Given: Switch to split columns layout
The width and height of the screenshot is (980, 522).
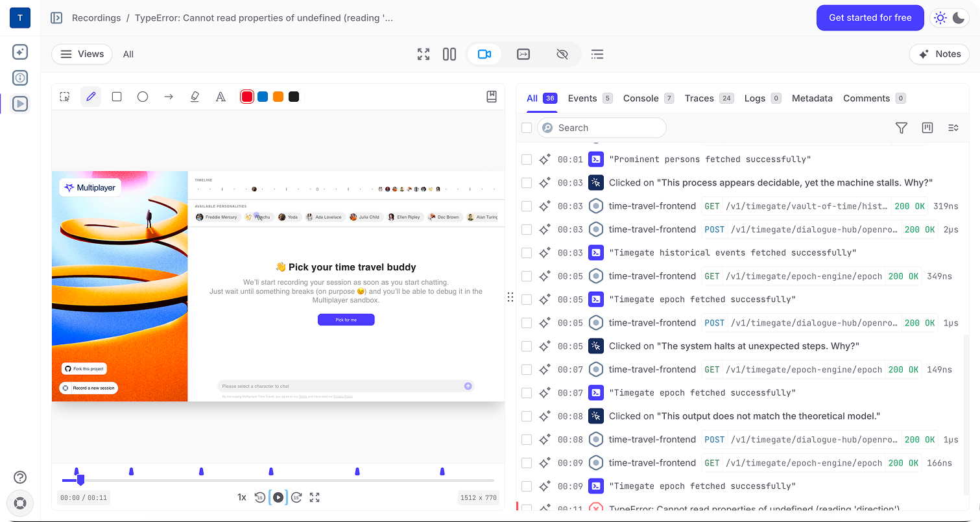Looking at the screenshot, I should (449, 54).
